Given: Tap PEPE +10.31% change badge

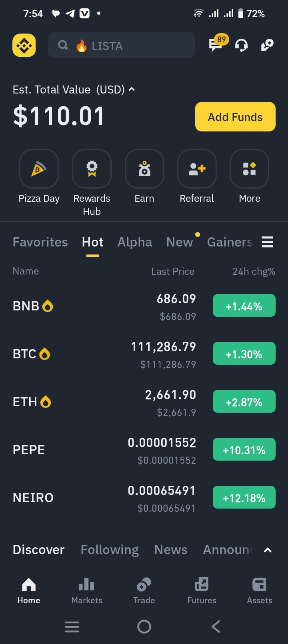Looking at the screenshot, I should click(244, 449).
